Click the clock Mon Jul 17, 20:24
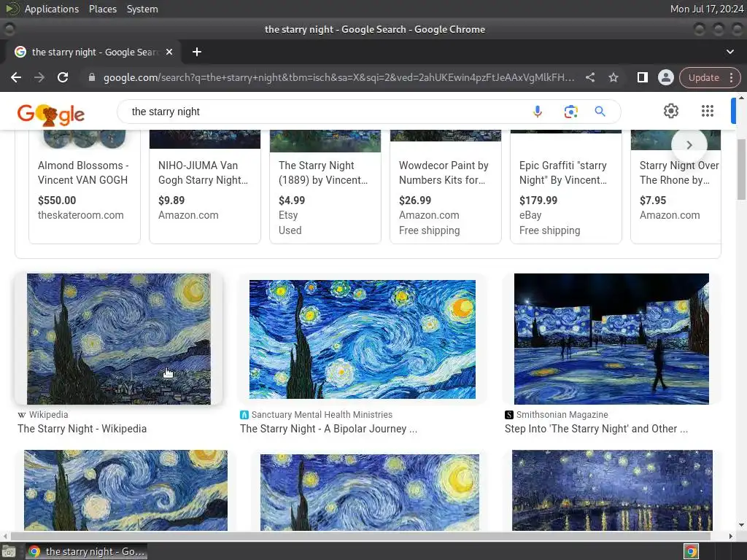 [x=706, y=9]
